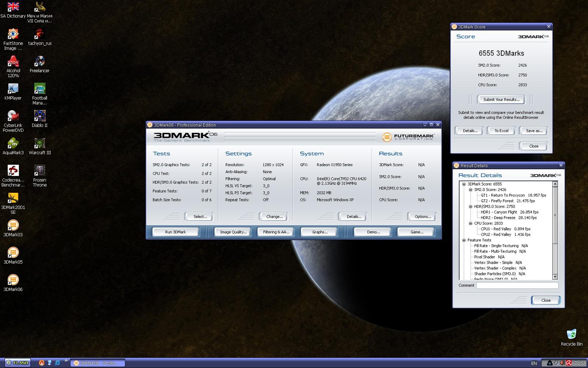Expand hidden quick launch items chevron
Image resolution: width=588 pixels, height=368 pixels.
pyautogui.click(x=66, y=361)
